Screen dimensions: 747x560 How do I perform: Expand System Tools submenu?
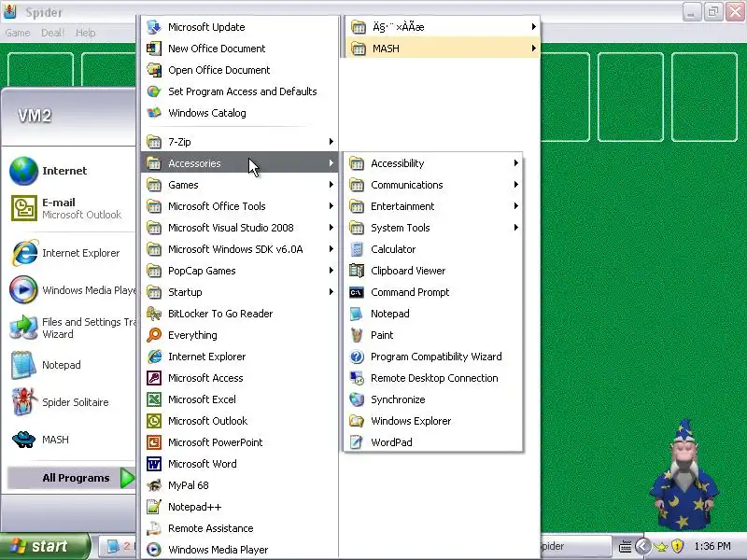pyautogui.click(x=432, y=228)
